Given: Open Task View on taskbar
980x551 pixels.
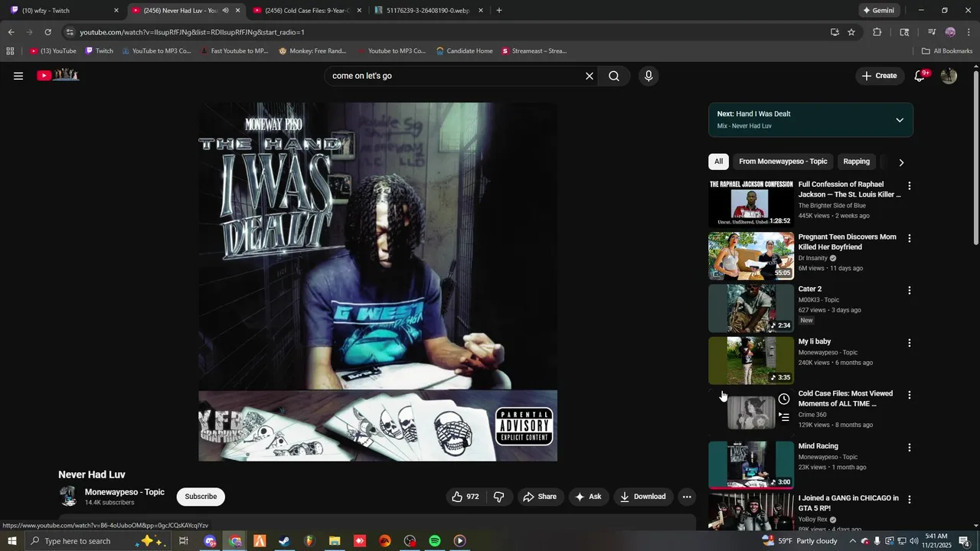Looking at the screenshot, I should pyautogui.click(x=184, y=541).
